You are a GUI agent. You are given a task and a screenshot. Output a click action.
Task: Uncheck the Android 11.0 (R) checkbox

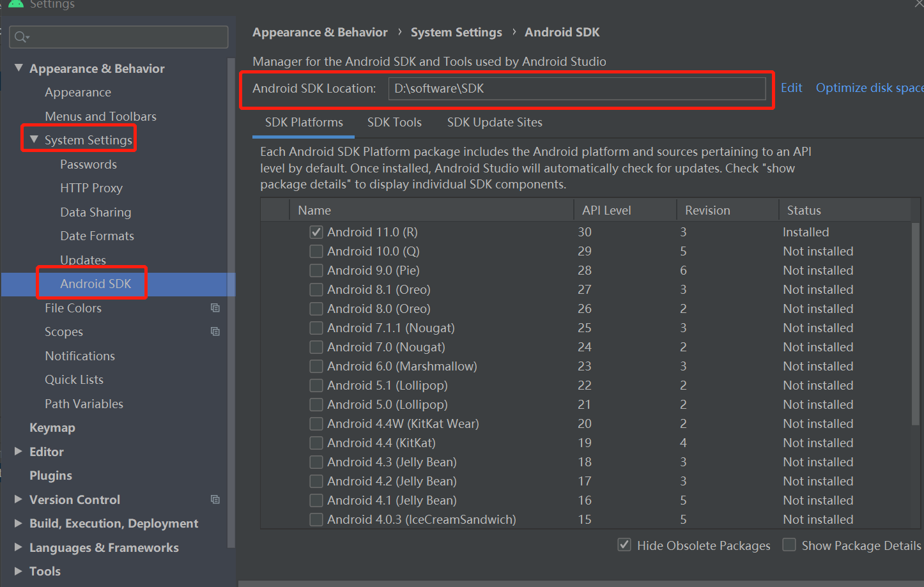point(316,232)
